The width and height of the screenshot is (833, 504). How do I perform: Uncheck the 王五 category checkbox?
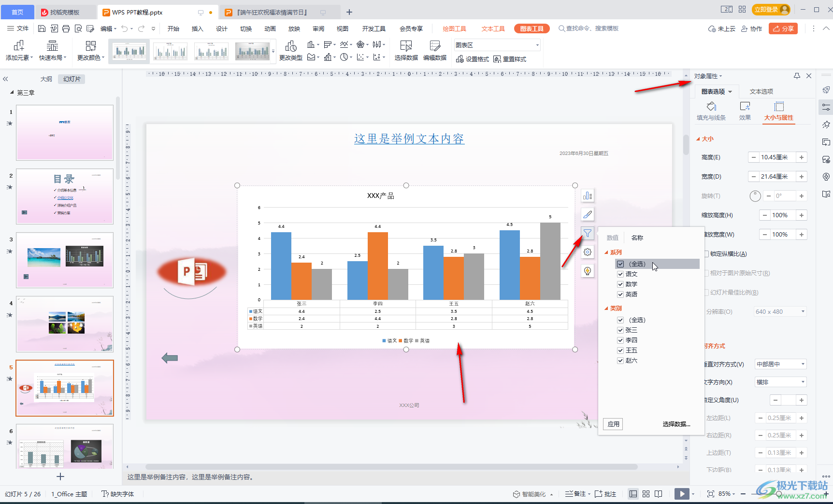tap(620, 350)
